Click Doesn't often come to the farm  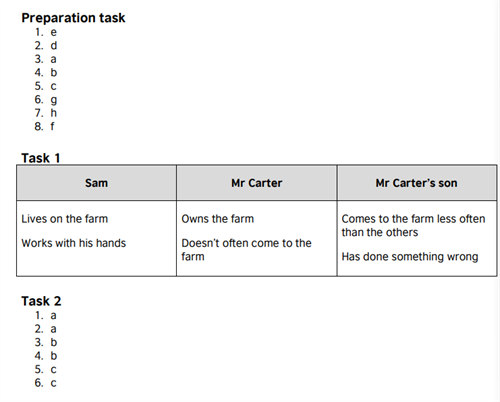pyautogui.click(x=246, y=250)
